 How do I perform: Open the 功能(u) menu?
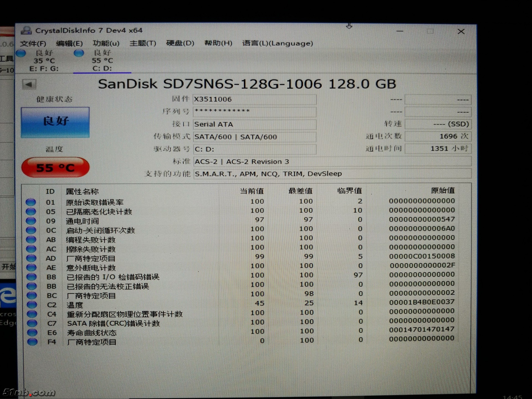pos(106,44)
